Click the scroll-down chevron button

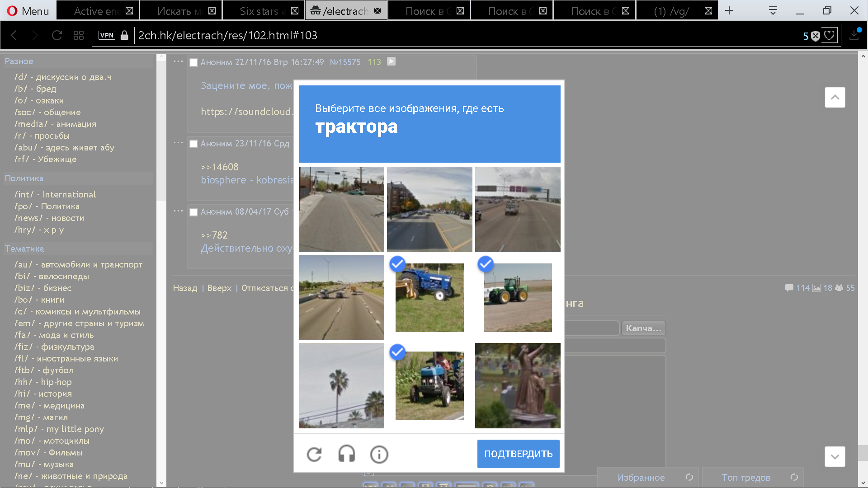835,456
